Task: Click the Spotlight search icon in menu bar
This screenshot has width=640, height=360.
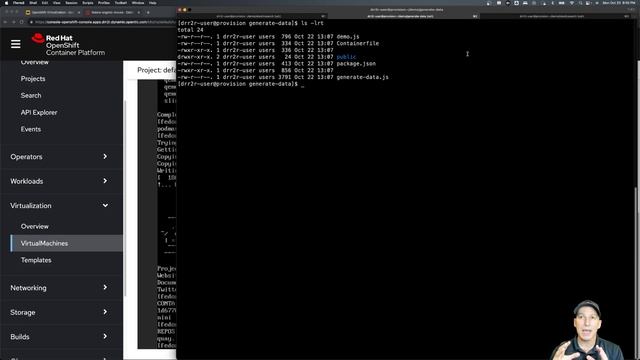Action: [x=580, y=3]
